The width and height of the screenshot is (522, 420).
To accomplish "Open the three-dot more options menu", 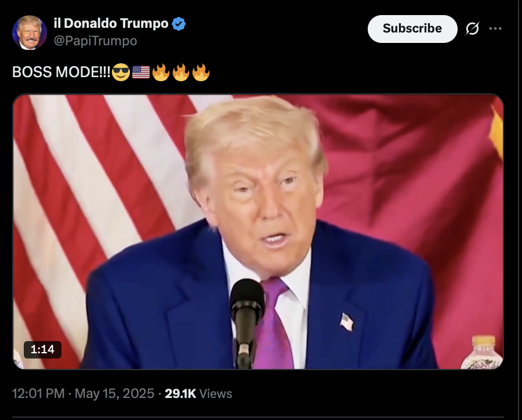I will point(495,28).
